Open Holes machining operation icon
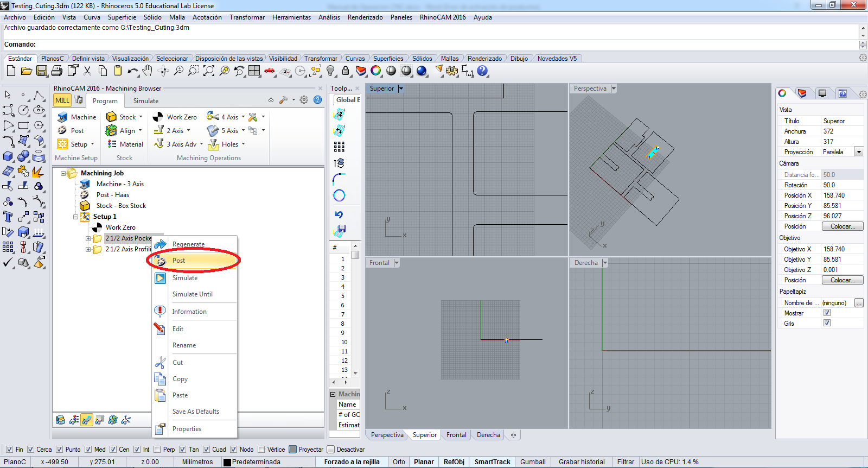This screenshot has width=868, height=468. pyautogui.click(x=213, y=144)
